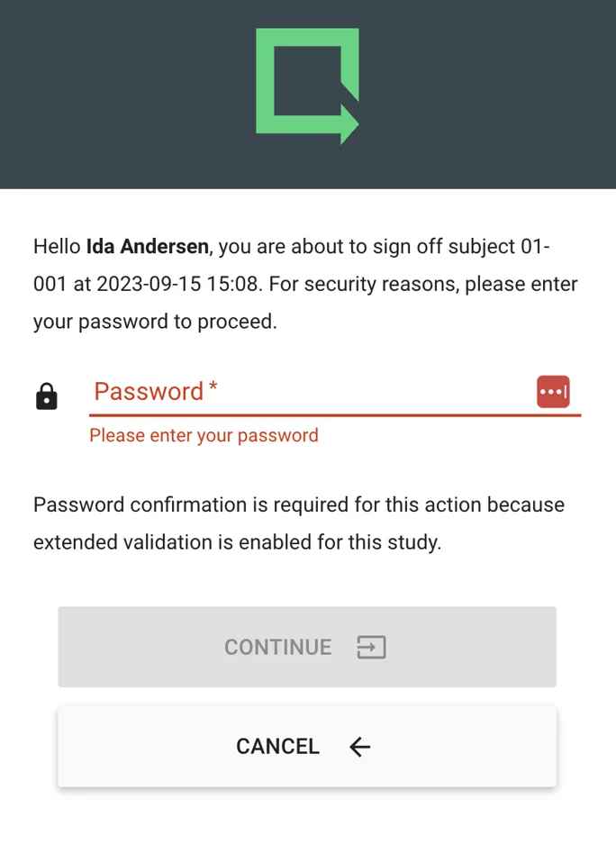Click the left arrow icon beside Cancel
This screenshot has height=845, width=616.
(360, 746)
